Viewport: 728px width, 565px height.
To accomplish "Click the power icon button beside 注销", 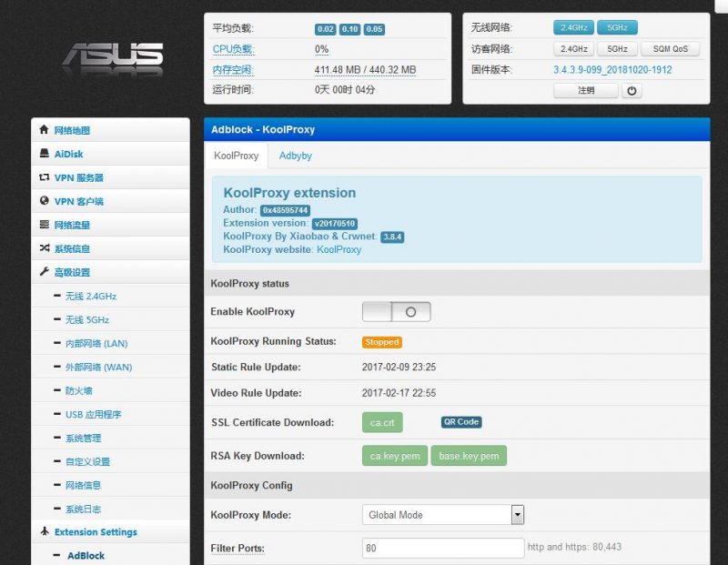I will pyautogui.click(x=632, y=91).
